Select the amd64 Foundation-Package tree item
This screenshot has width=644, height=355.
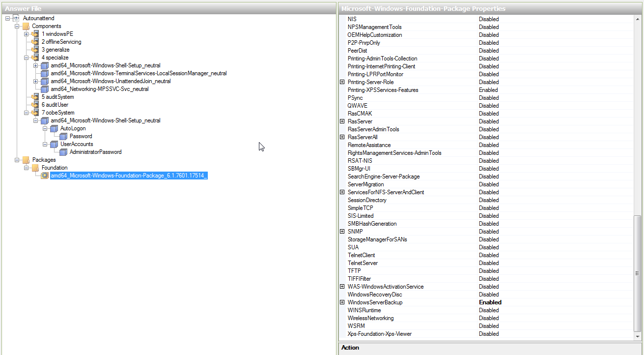[x=129, y=176]
